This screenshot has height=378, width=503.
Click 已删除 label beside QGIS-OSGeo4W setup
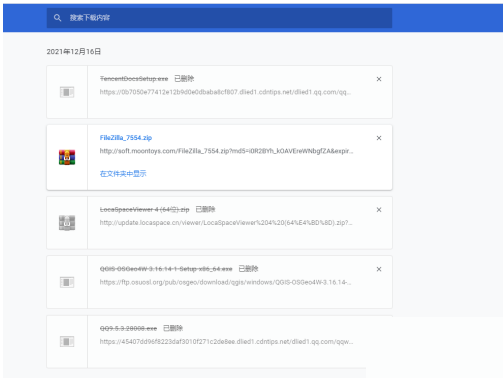tap(248, 269)
